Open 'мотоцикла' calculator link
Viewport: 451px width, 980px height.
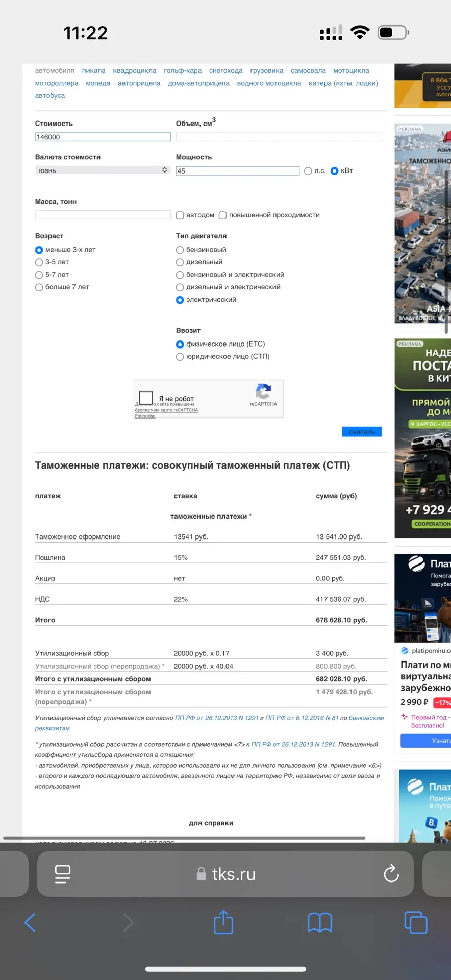[351, 70]
